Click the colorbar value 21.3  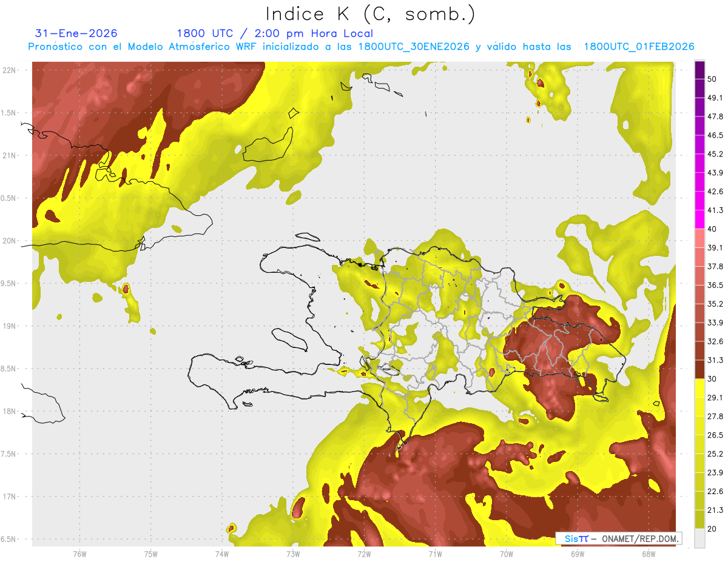715,510
